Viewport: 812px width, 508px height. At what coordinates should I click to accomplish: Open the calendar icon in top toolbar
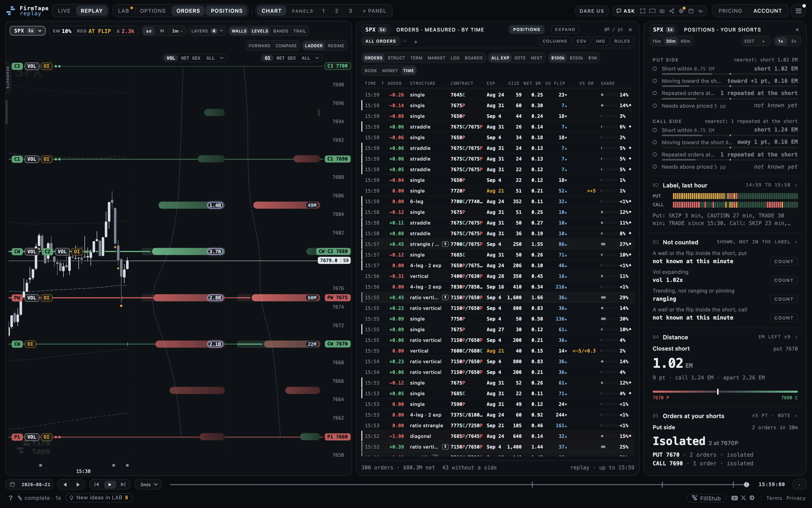click(x=691, y=11)
